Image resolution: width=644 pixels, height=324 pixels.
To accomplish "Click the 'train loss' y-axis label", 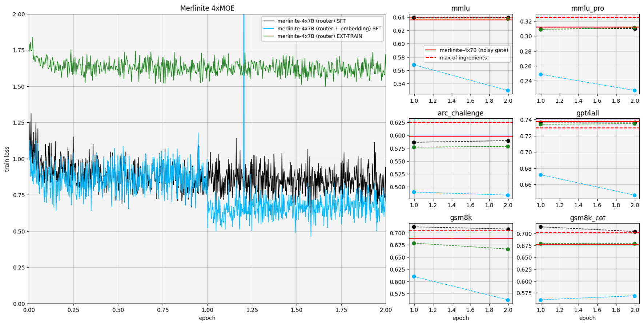I will point(7,159).
